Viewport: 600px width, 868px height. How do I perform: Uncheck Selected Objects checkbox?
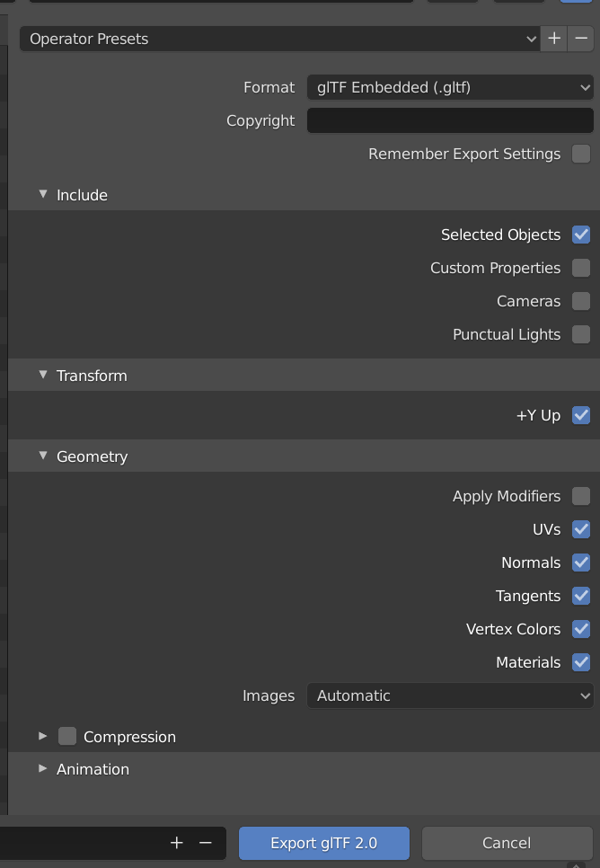pos(580,235)
